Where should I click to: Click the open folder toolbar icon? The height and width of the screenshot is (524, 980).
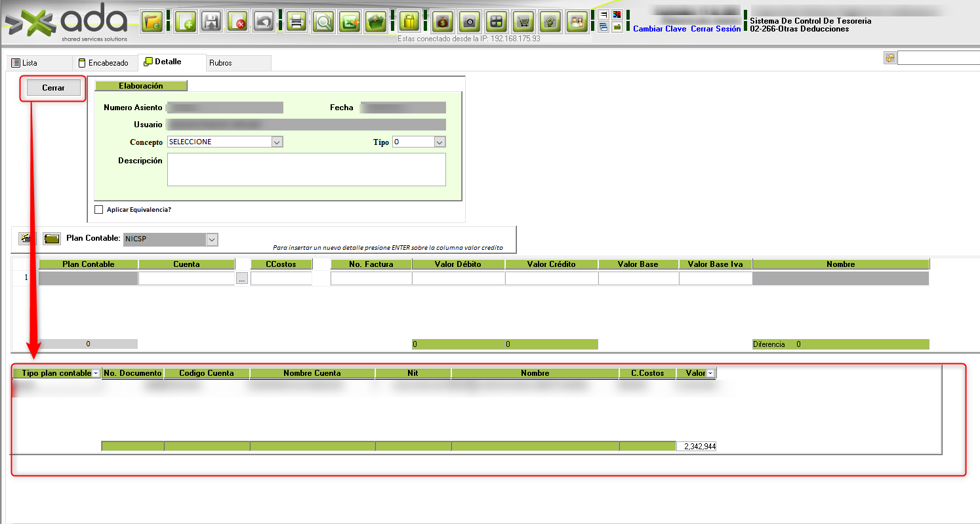coord(152,22)
